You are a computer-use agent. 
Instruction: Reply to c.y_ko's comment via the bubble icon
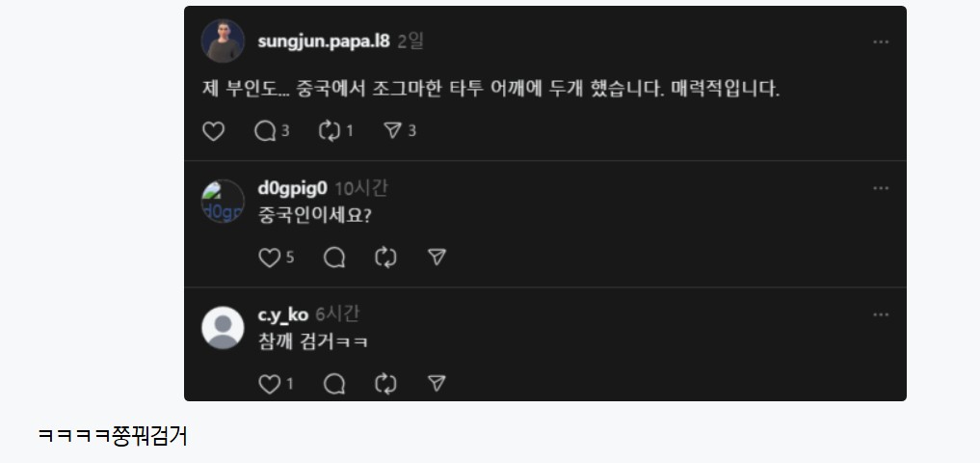tap(334, 384)
